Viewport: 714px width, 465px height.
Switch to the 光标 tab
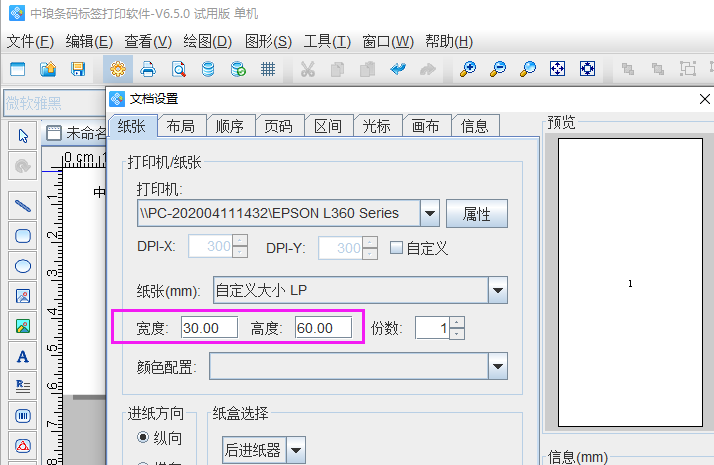coord(377,126)
